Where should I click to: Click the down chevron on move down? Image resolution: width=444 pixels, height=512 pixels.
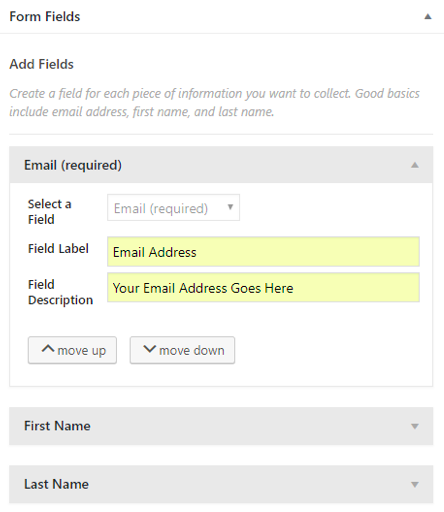150,349
